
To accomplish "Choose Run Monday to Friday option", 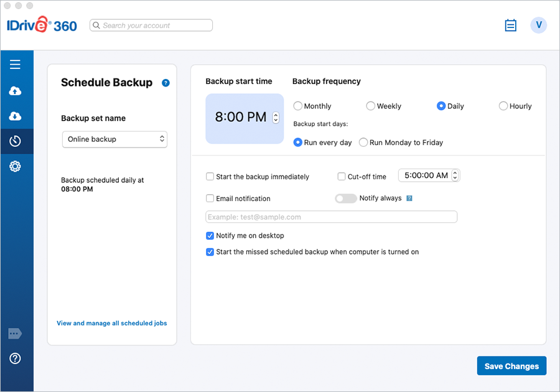I will [x=363, y=142].
